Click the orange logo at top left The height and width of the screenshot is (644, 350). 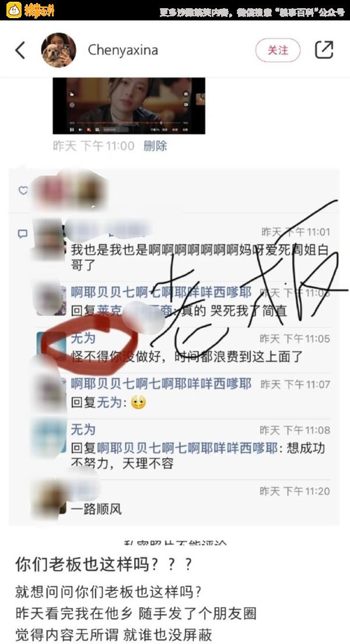(x=14, y=10)
